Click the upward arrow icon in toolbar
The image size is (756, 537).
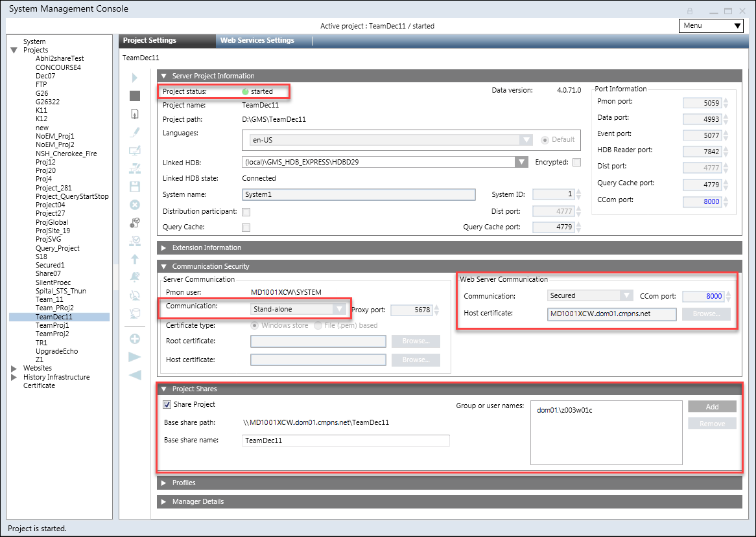135,259
